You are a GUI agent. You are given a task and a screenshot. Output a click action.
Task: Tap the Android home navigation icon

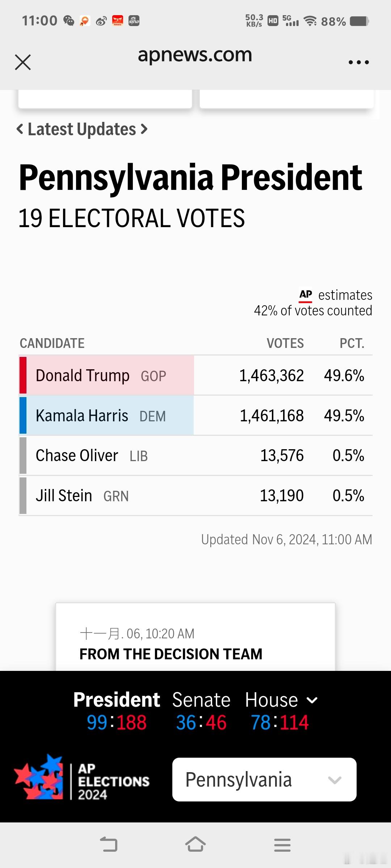(x=195, y=844)
